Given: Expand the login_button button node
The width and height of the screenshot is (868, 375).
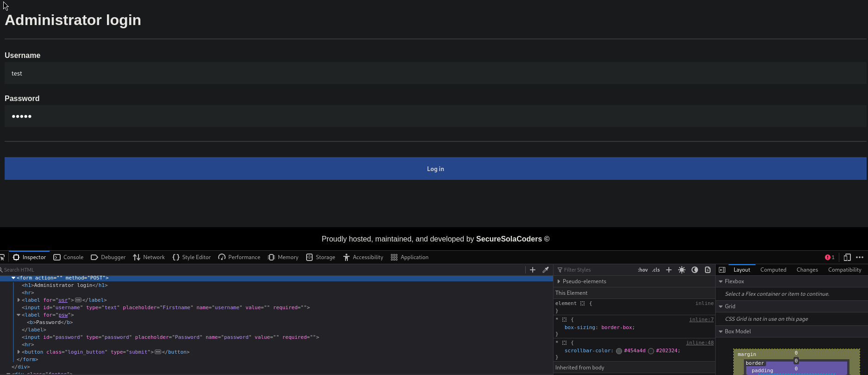Looking at the screenshot, I should click(x=19, y=352).
